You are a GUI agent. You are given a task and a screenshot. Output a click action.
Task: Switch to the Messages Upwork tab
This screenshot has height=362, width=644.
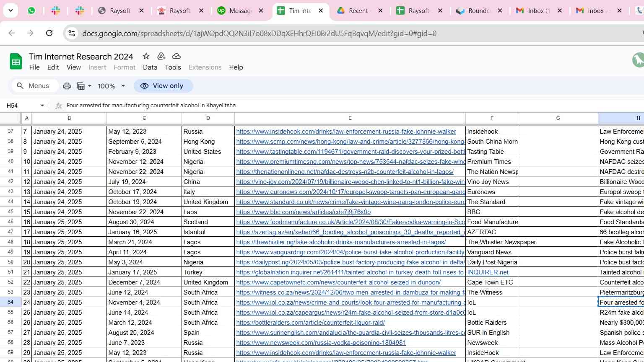coord(241,10)
